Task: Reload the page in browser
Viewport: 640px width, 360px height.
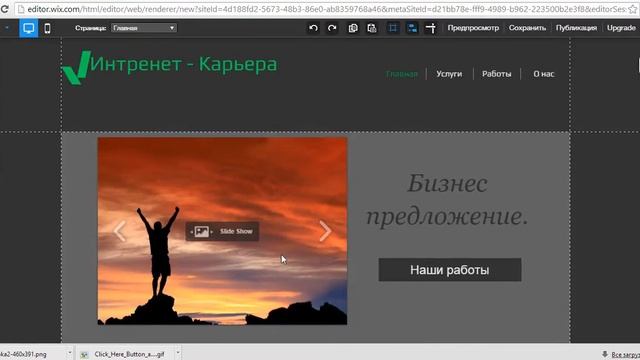Action: click(4, 9)
